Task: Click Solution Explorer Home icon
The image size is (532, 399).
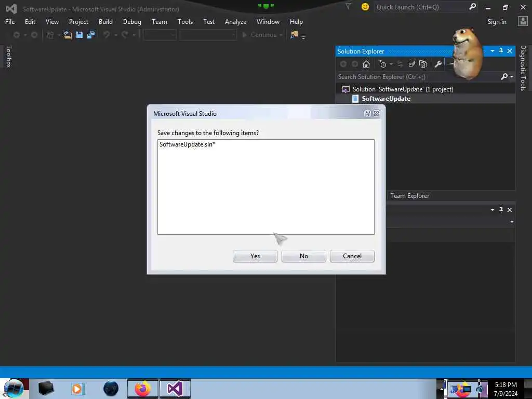Action: 366,64
